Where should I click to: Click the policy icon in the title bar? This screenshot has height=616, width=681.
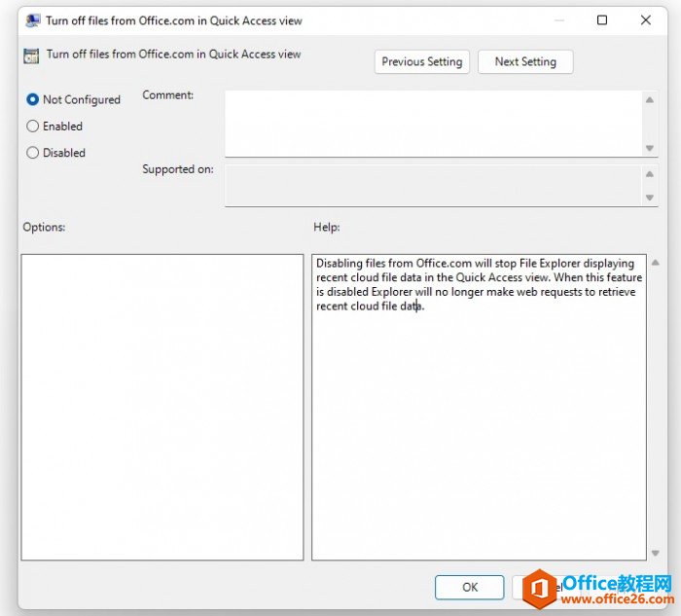point(33,20)
